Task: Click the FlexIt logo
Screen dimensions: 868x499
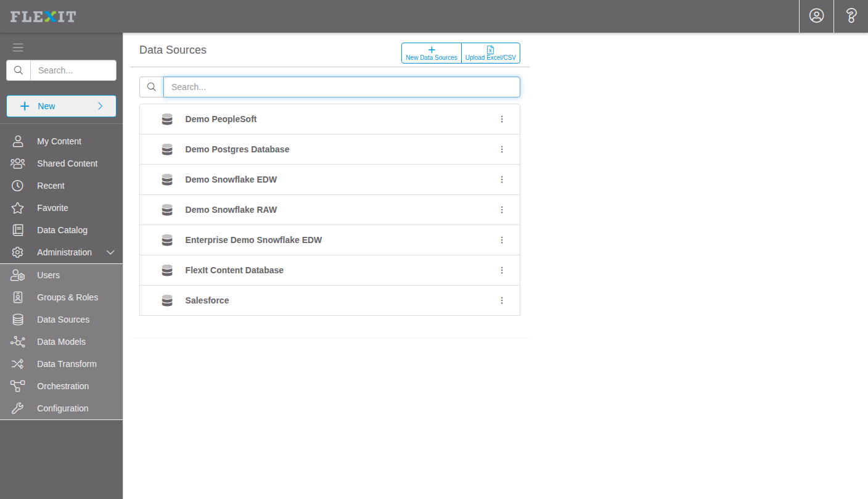Action: point(43,17)
